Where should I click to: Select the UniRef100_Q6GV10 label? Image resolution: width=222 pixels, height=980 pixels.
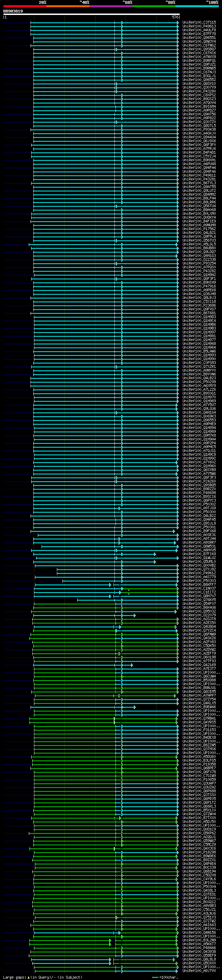click(x=199, y=84)
